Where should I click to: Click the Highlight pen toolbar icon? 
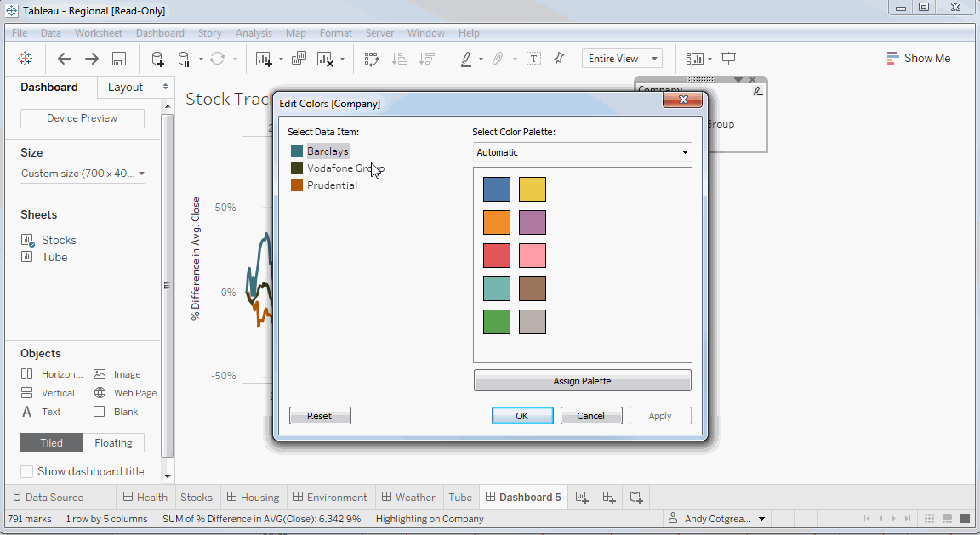pyautogui.click(x=466, y=59)
